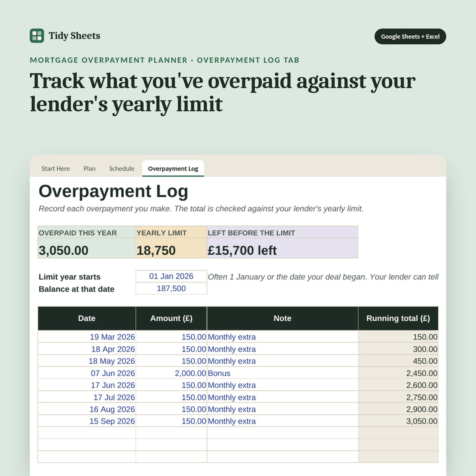476x476 pixels.
Task: Select the 19 Mar 2026 date cell
Action: coord(87,337)
